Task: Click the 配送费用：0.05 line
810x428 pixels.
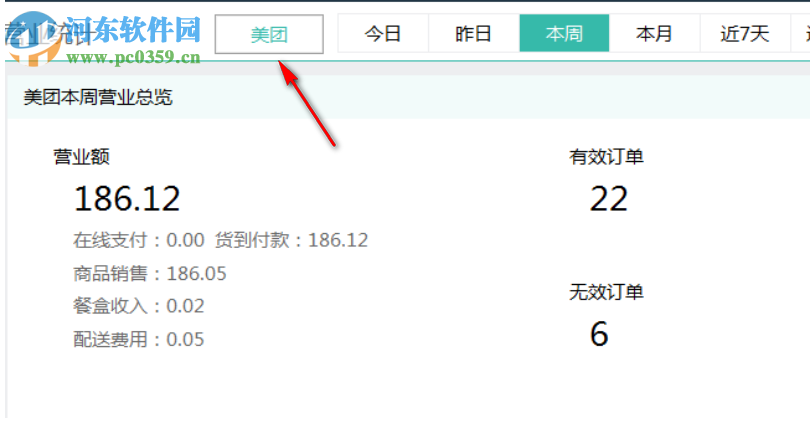Action: pos(138,339)
